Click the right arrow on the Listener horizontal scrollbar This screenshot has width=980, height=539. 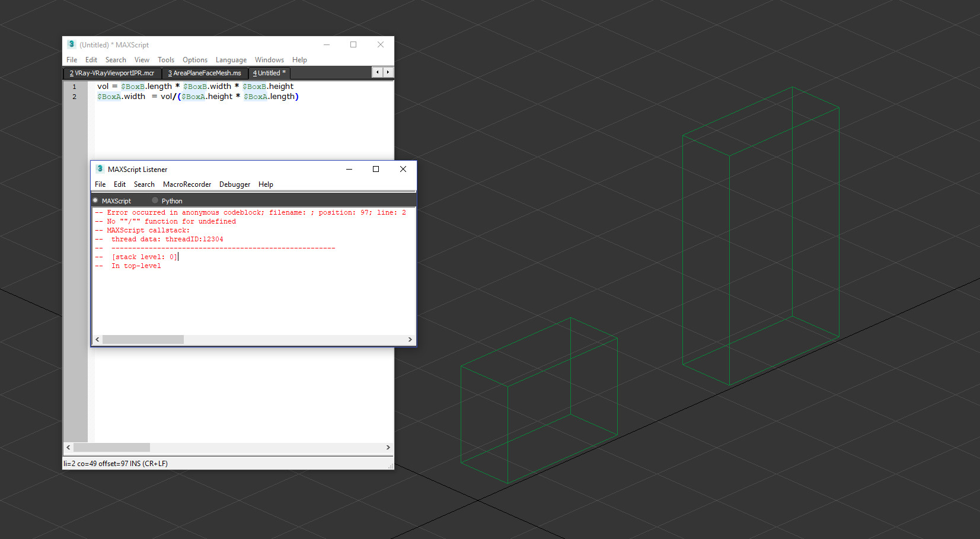(x=410, y=339)
